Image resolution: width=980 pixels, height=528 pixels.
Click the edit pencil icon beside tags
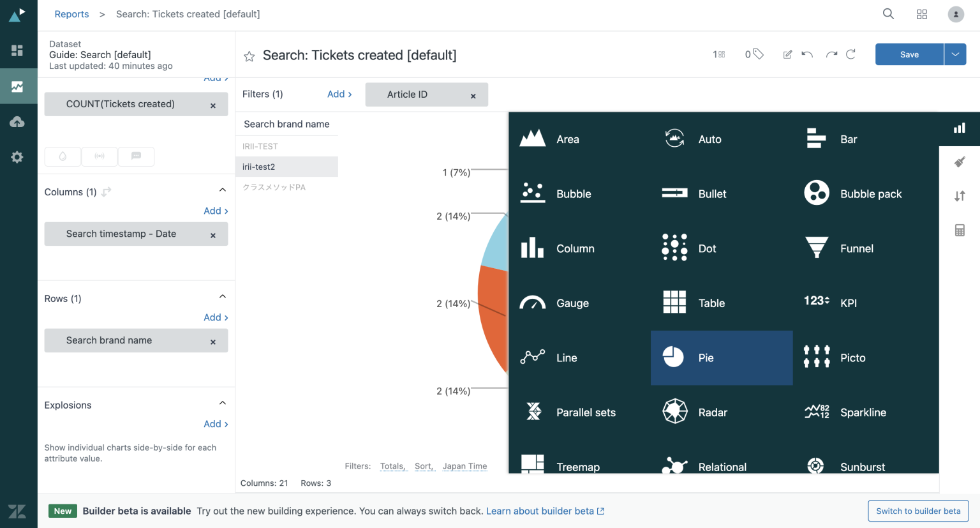(788, 55)
